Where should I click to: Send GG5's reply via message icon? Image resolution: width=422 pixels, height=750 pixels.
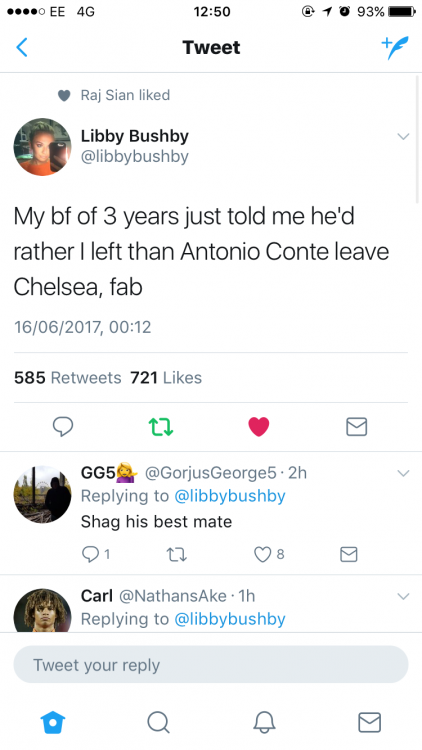348,554
